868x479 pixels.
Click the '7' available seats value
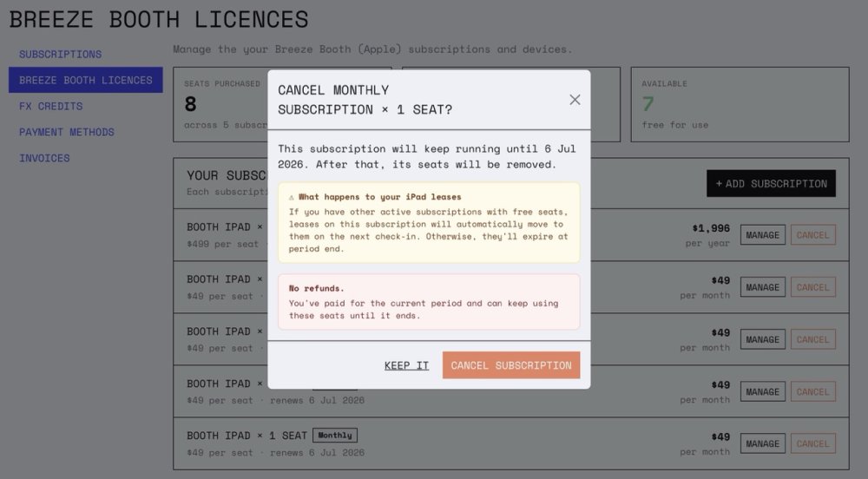[648, 104]
